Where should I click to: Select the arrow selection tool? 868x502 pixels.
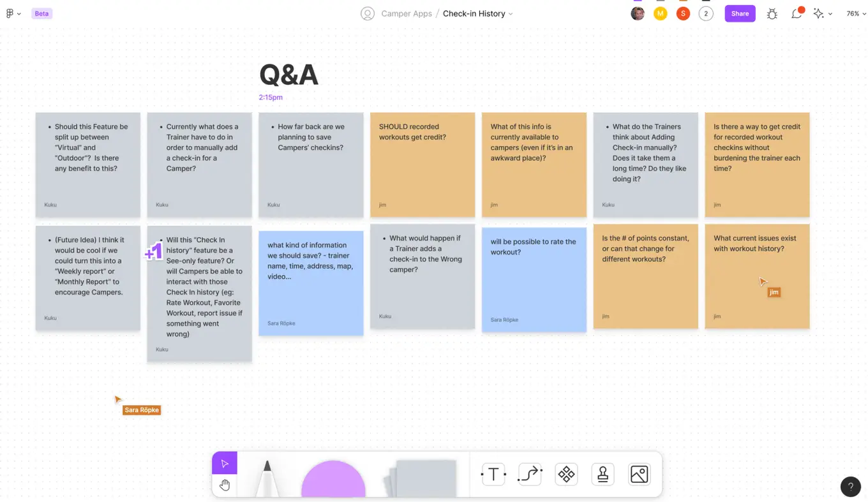pos(224,462)
